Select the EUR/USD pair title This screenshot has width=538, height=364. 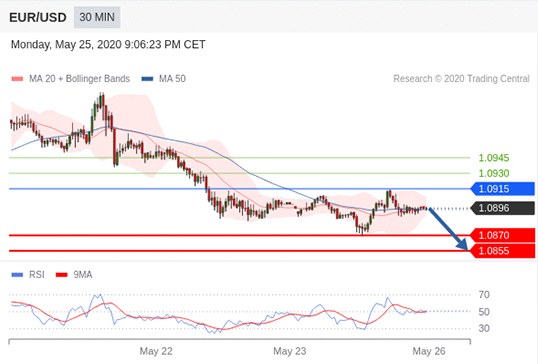pyautogui.click(x=38, y=17)
